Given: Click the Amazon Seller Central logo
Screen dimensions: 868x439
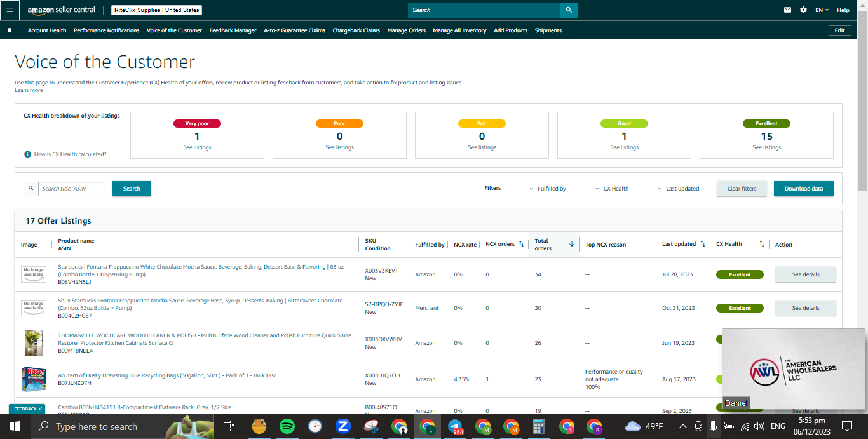Looking at the screenshot, I should coord(62,10).
